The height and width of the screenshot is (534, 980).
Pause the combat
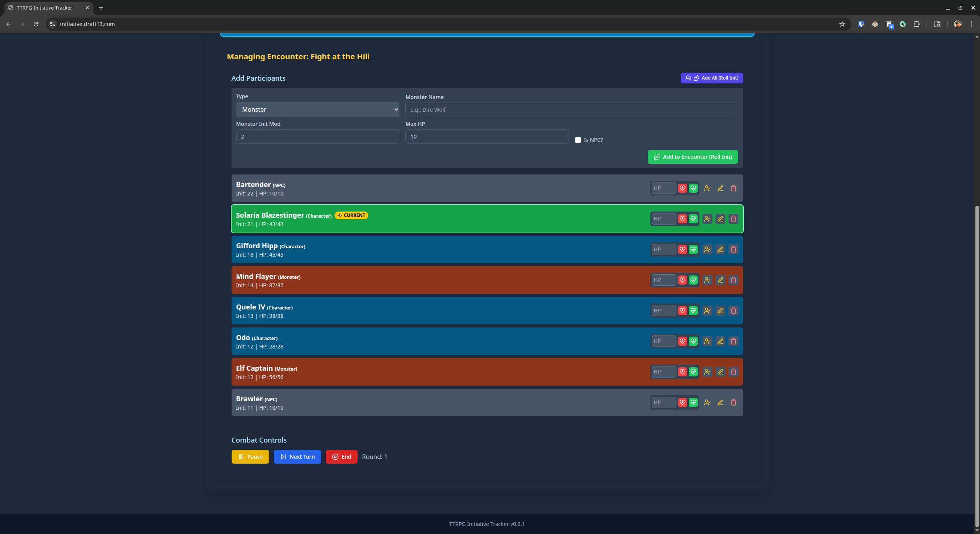click(250, 457)
